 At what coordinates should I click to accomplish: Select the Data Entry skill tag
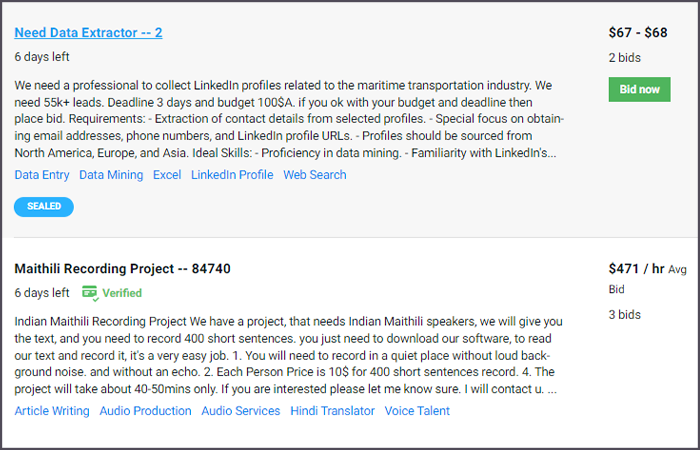click(x=42, y=175)
